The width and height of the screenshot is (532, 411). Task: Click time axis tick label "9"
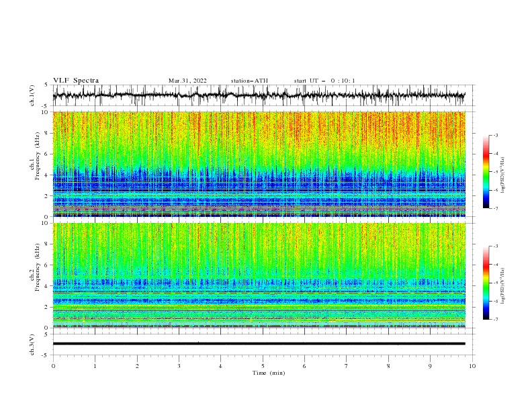[x=430, y=366]
